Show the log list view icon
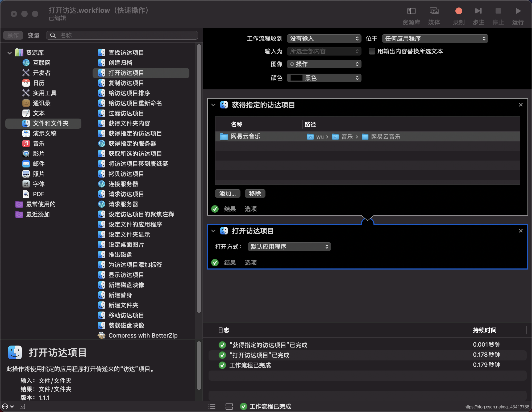Viewport: 532px width, 412px height. [x=212, y=406]
